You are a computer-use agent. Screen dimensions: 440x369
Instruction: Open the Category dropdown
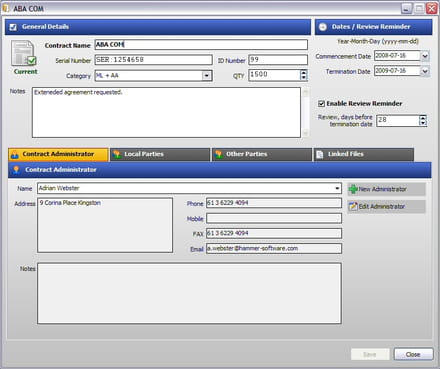click(207, 76)
